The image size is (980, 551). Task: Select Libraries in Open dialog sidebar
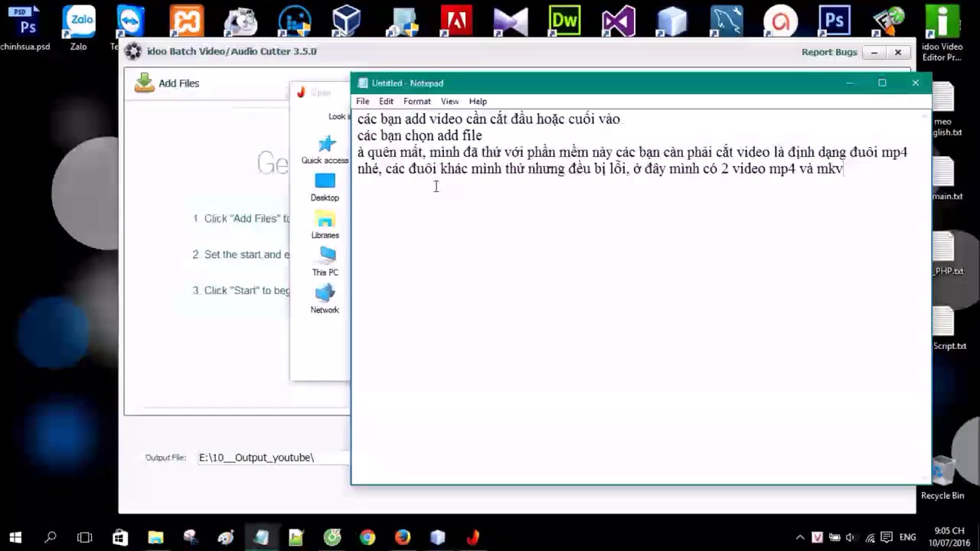[x=325, y=225]
